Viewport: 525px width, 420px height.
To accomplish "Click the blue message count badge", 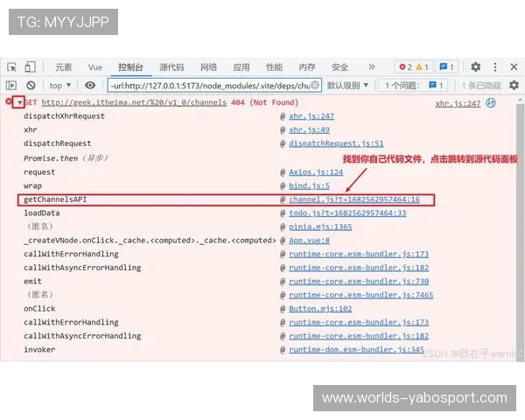I will tap(446, 66).
